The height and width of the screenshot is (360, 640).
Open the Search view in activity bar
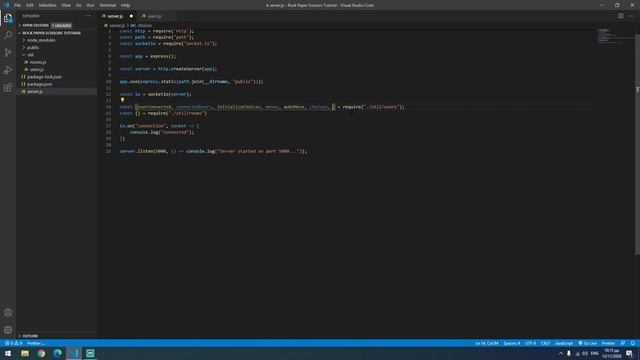coord(8,35)
